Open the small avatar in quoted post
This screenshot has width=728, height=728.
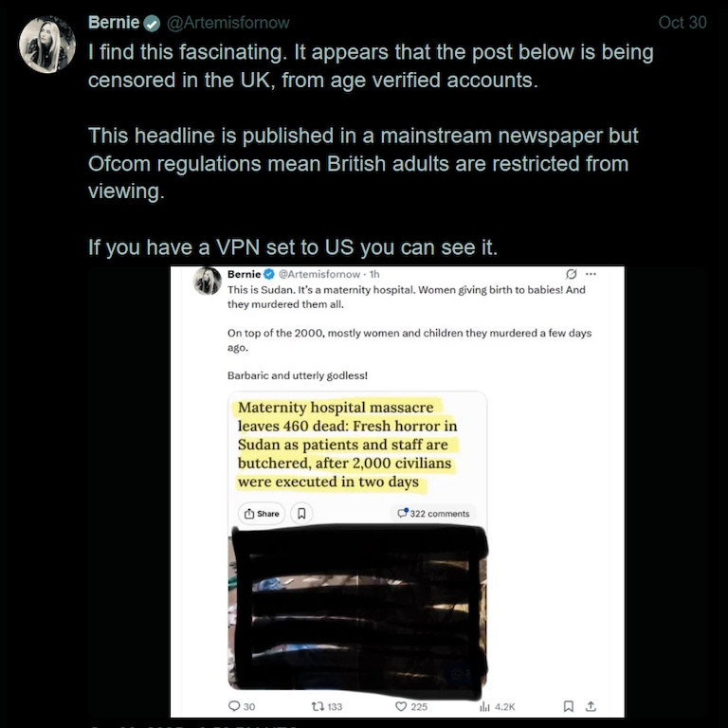pos(207,281)
